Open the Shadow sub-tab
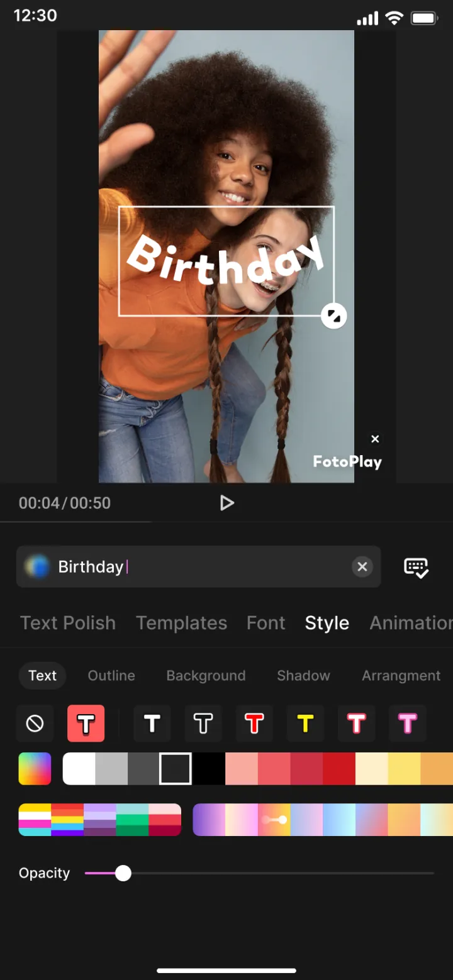This screenshot has width=453, height=980. pyautogui.click(x=303, y=676)
